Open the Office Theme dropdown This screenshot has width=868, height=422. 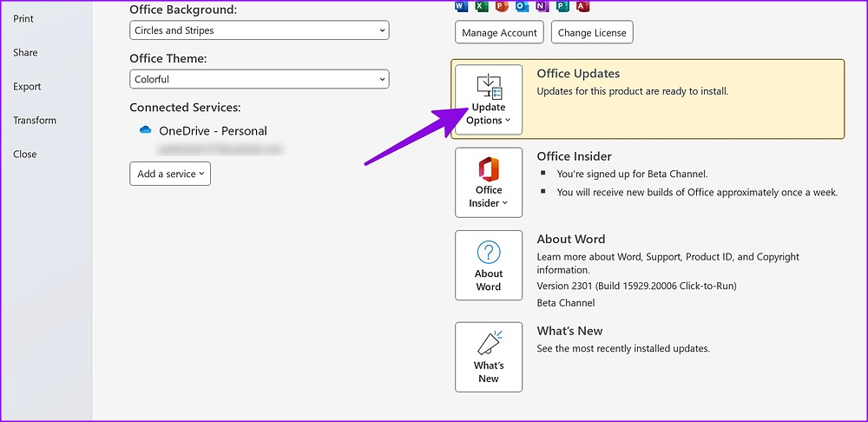(259, 79)
